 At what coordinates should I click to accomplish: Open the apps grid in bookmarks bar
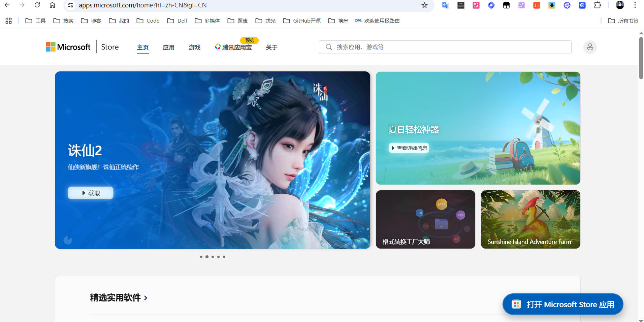[x=9, y=21]
